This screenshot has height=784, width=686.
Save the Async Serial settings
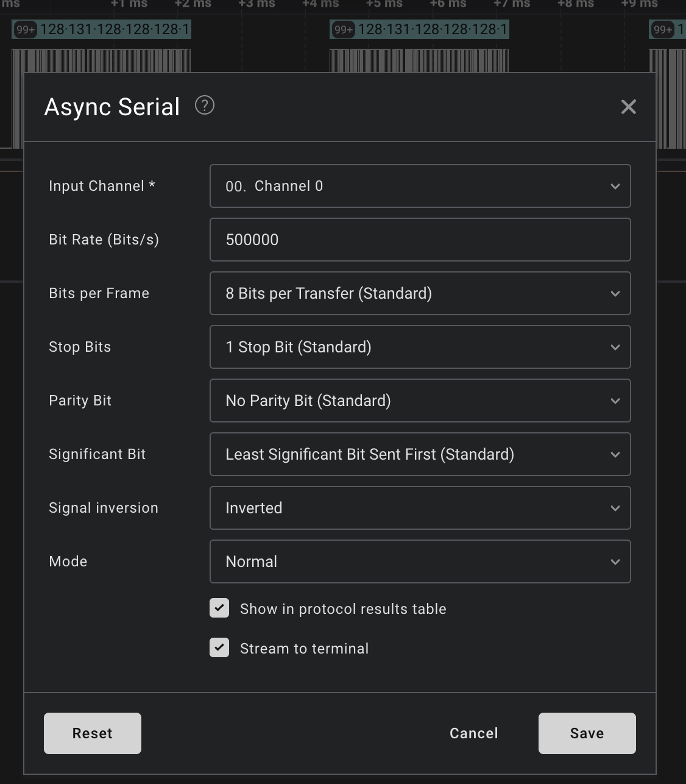pyautogui.click(x=587, y=733)
